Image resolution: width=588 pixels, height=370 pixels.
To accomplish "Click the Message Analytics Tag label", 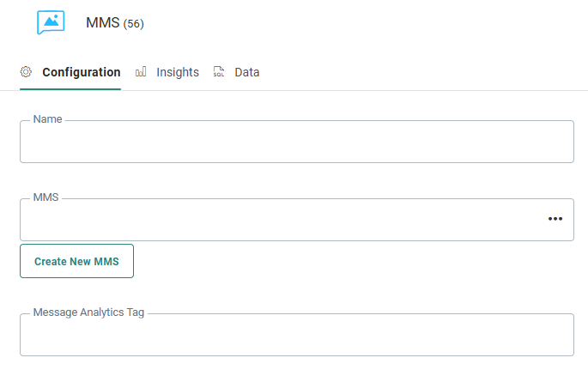I will click(88, 312).
